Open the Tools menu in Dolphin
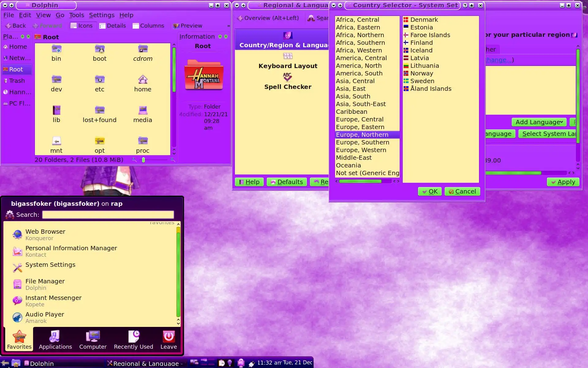The width and height of the screenshot is (588, 368). click(76, 15)
